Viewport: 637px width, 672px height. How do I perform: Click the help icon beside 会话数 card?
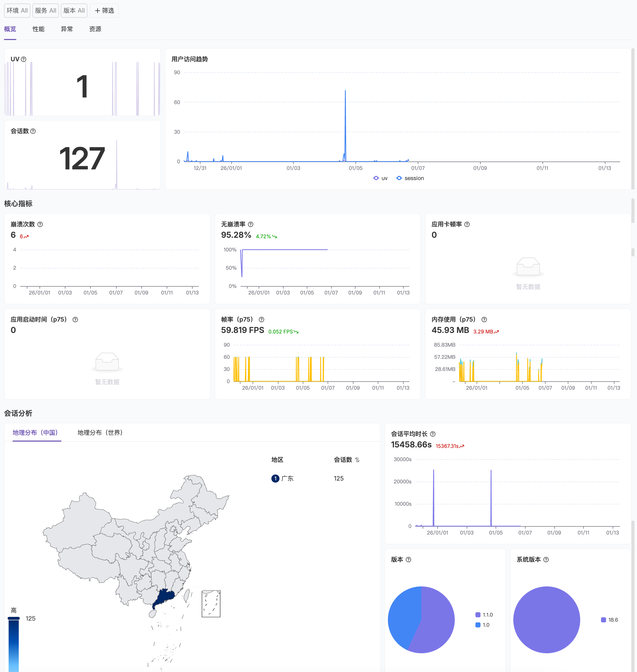click(x=33, y=131)
